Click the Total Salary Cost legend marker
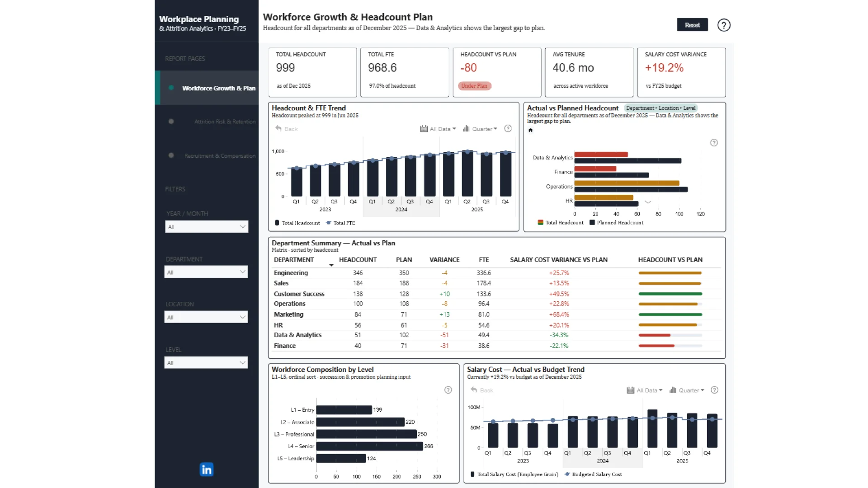The height and width of the screenshot is (488, 868). (472, 474)
